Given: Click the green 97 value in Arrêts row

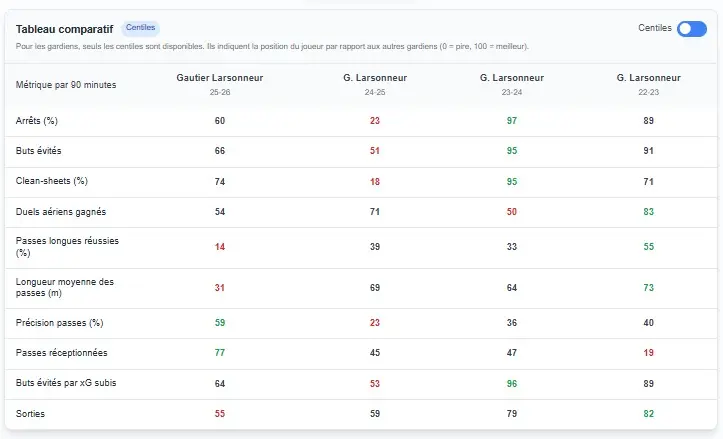Looking at the screenshot, I should coord(512,121).
